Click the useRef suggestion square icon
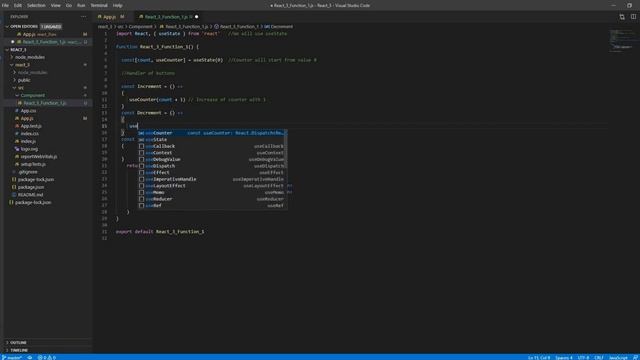640x360 pixels. (141, 206)
